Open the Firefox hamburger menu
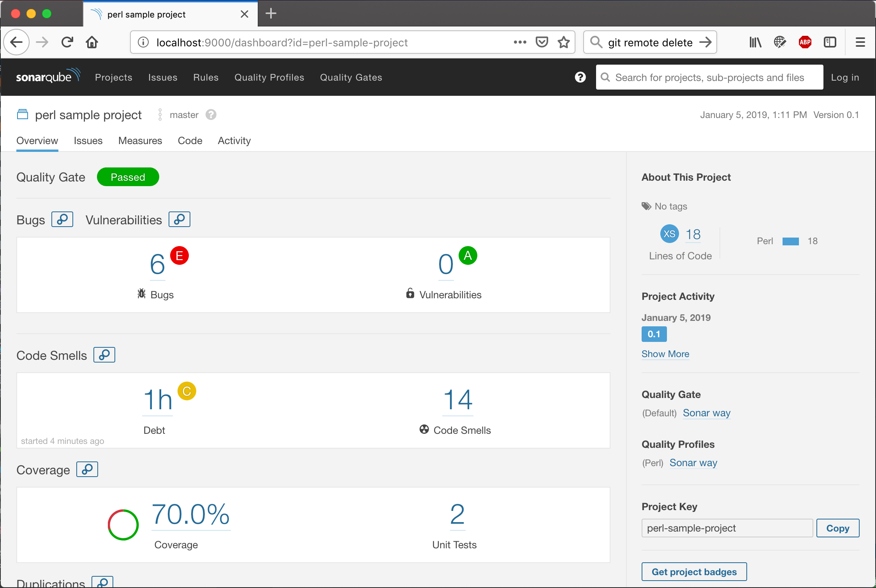Viewport: 876px width, 588px height. coord(860,42)
